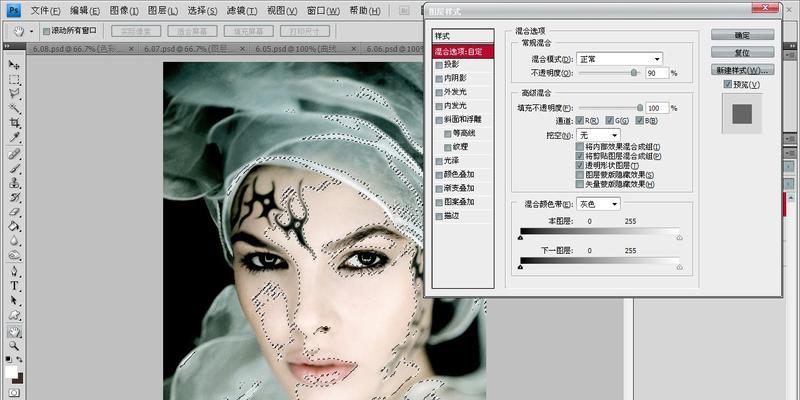Select the Custom Shape tool
Screen dimensions: 800x400
pos(14,315)
